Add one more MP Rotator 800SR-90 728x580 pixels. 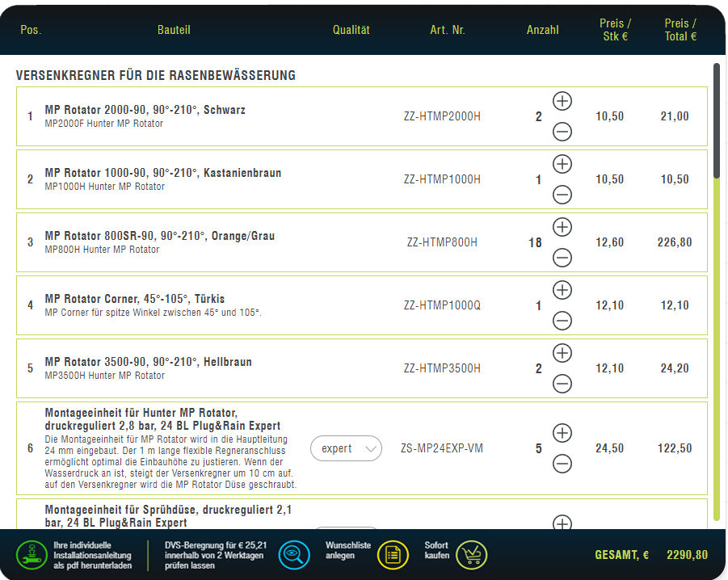(562, 227)
